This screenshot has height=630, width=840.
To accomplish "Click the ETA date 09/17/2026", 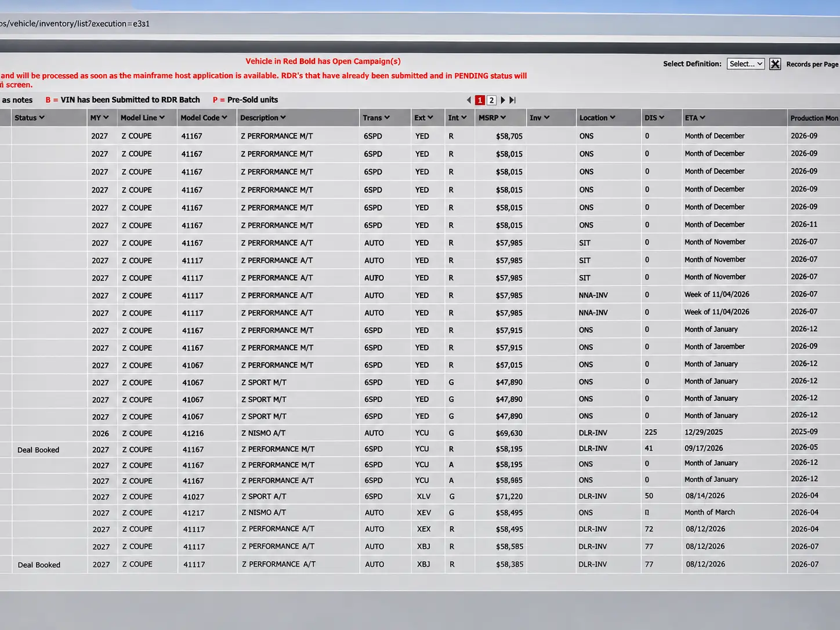I will tap(704, 448).
